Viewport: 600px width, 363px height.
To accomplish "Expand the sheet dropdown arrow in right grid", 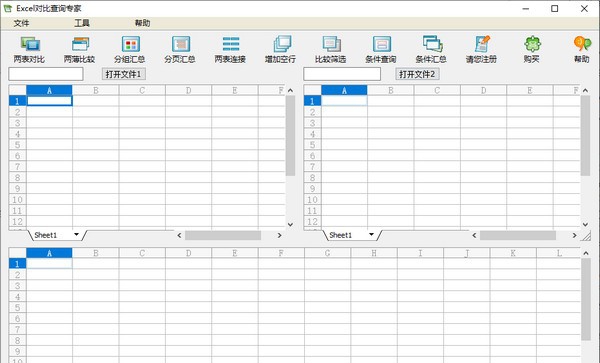I will coord(371,234).
